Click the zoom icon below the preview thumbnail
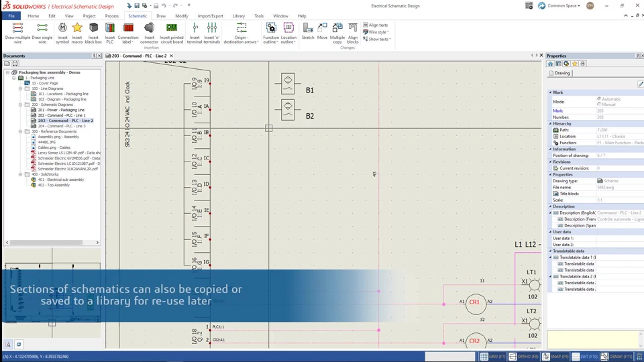 click(x=8, y=345)
